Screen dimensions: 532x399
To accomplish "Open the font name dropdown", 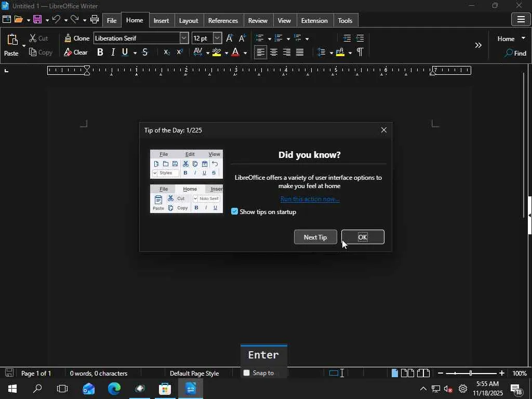I will [184, 38].
